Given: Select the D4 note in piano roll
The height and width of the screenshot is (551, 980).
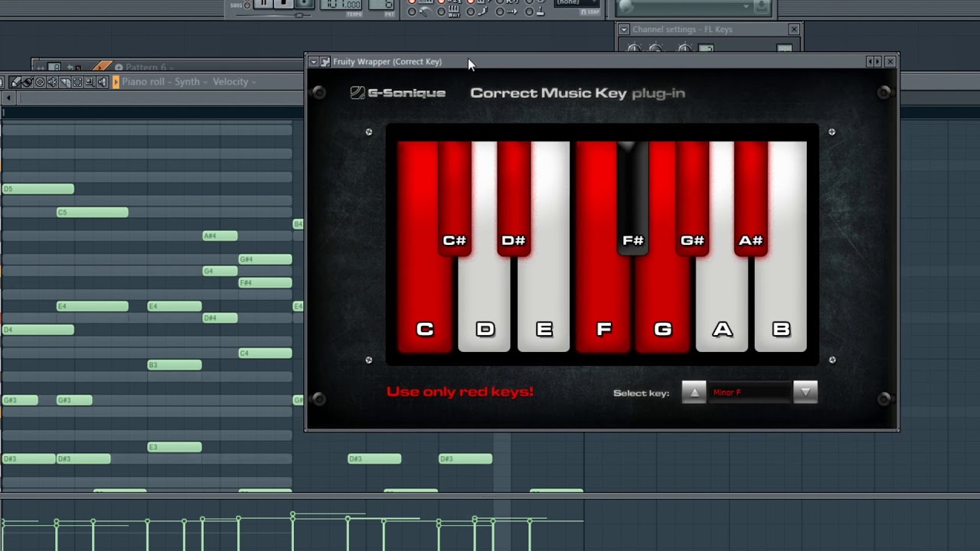Looking at the screenshot, I should click(38, 330).
